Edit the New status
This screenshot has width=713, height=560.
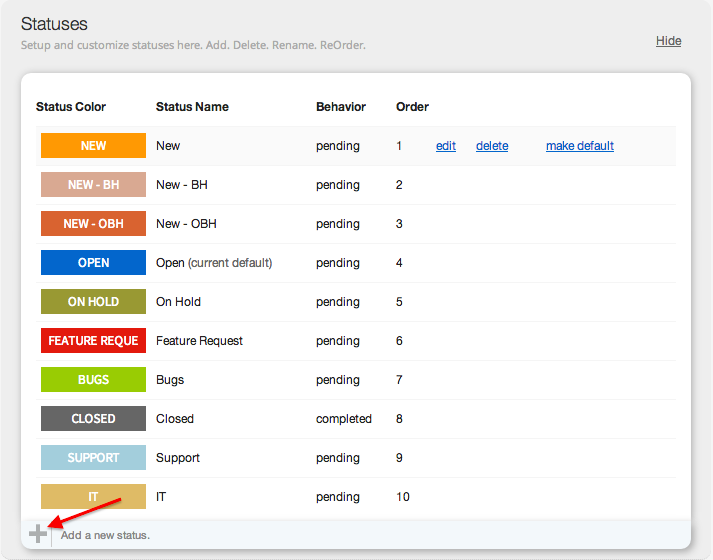click(x=446, y=146)
